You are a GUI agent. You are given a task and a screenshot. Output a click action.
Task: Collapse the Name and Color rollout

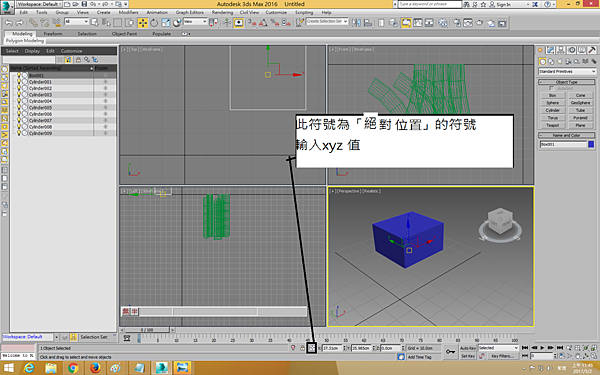(567, 135)
